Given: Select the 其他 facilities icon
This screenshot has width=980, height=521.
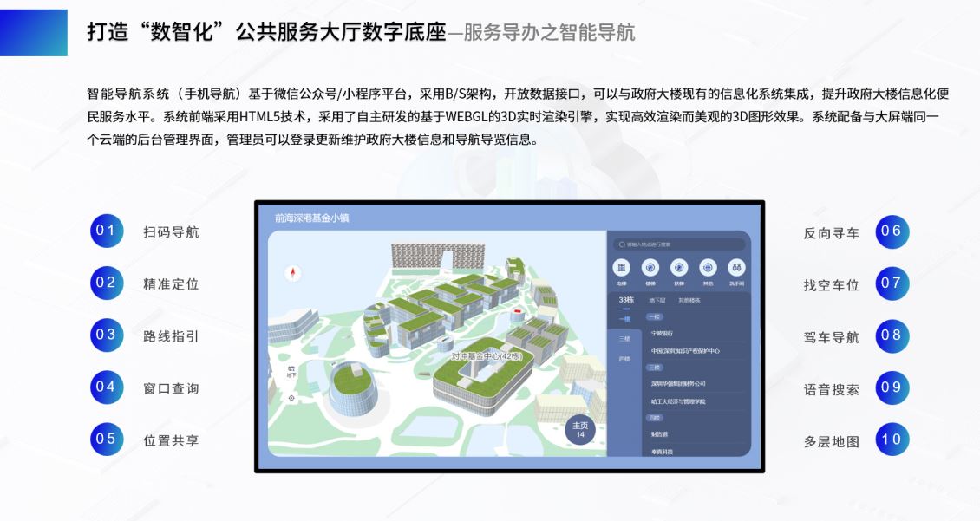Looking at the screenshot, I should pos(708,268).
